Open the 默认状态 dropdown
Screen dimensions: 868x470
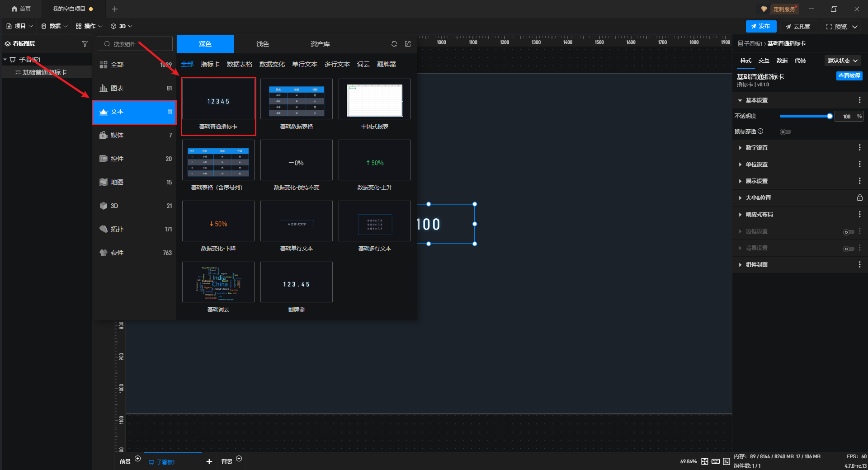point(843,61)
